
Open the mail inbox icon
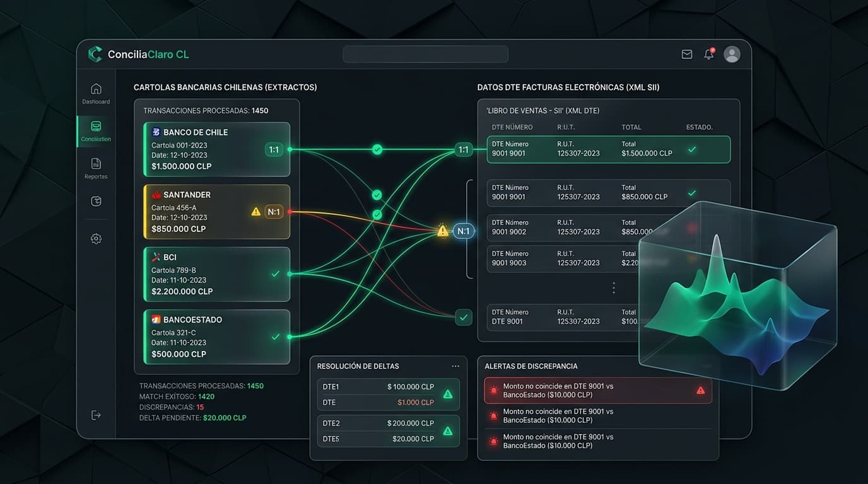tap(687, 55)
